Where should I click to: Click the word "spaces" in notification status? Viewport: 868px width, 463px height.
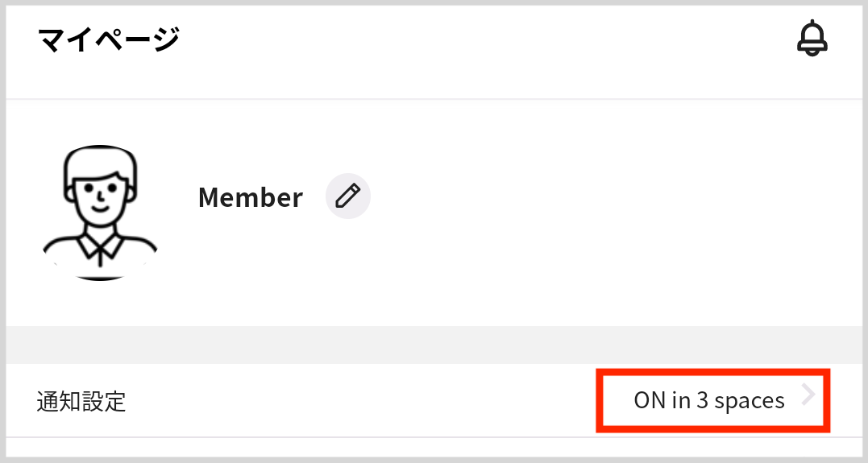coord(749,401)
